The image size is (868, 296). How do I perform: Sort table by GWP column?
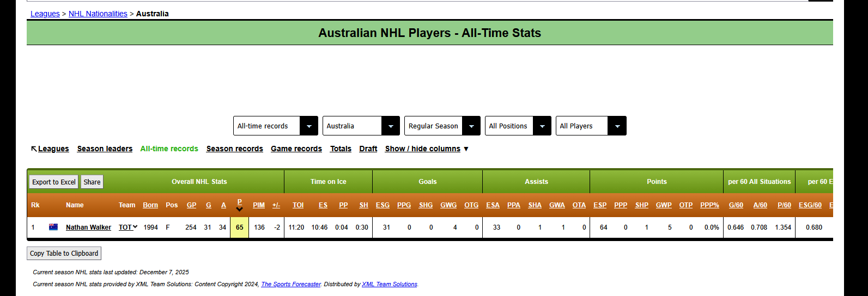point(664,205)
